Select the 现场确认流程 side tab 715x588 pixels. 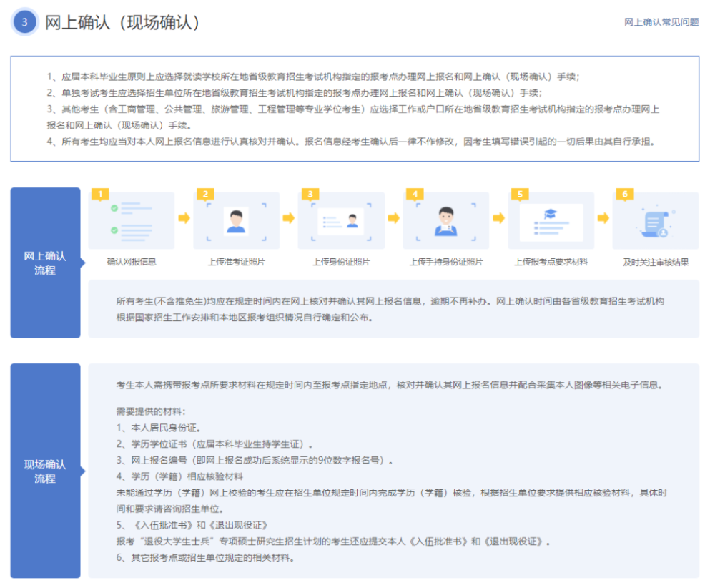pyautogui.click(x=46, y=471)
